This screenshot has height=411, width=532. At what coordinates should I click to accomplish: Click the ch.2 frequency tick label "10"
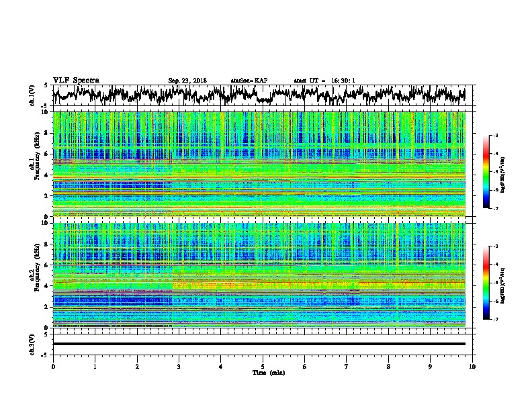click(45, 223)
